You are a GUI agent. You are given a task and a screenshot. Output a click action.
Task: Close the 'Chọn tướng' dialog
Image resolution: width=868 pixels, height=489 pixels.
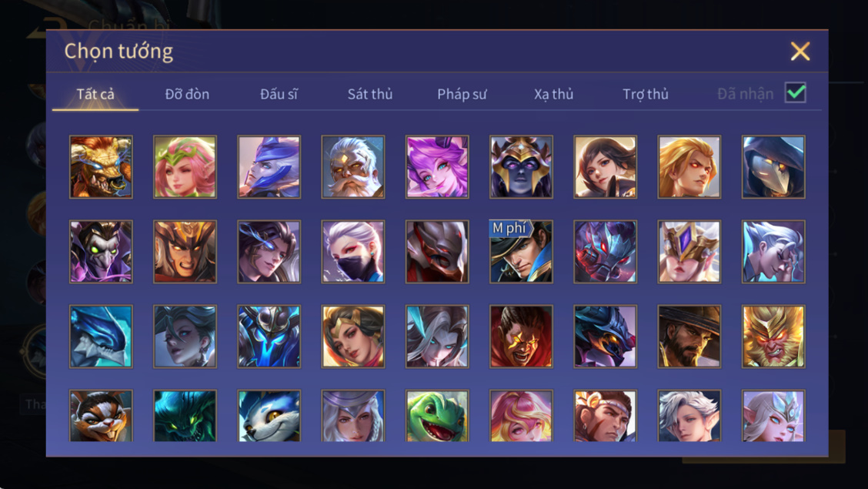800,51
